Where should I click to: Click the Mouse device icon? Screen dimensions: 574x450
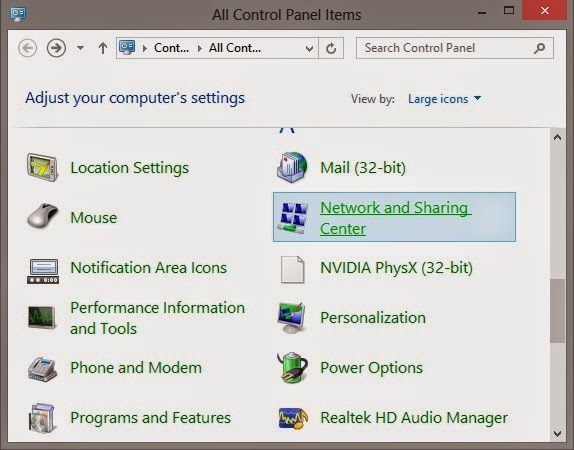click(x=42, y=216)
